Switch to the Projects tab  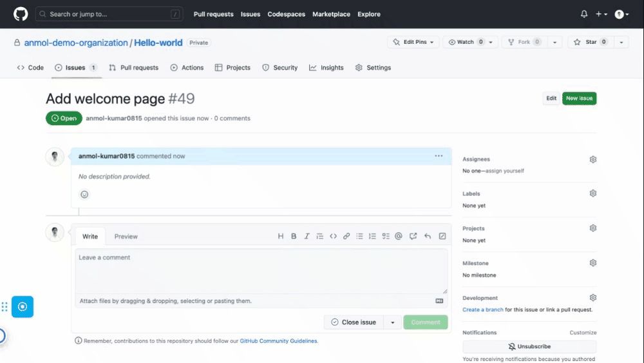pos(232,68)
